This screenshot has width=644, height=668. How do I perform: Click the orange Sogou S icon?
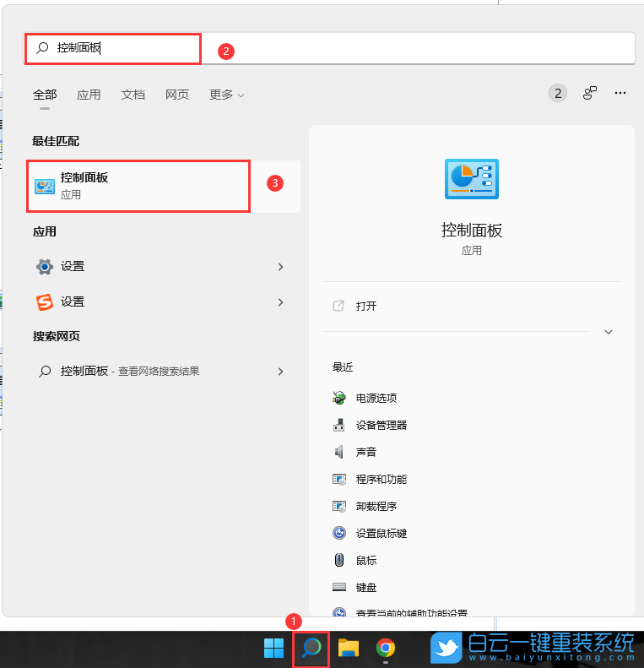(45, 302)
